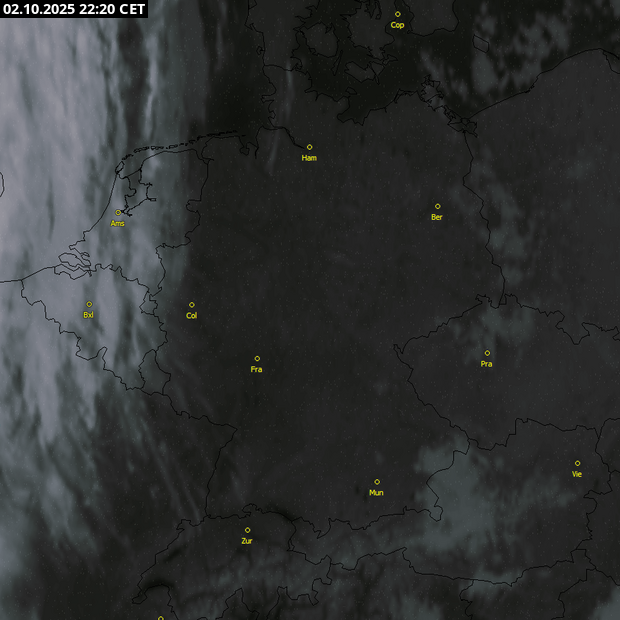Click the unlabeled marker at bottom edge

click(x=160, y=618)
